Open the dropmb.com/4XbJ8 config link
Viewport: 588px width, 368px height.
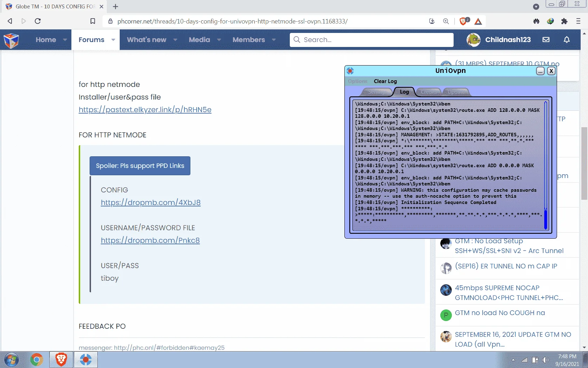coord(150,203)
